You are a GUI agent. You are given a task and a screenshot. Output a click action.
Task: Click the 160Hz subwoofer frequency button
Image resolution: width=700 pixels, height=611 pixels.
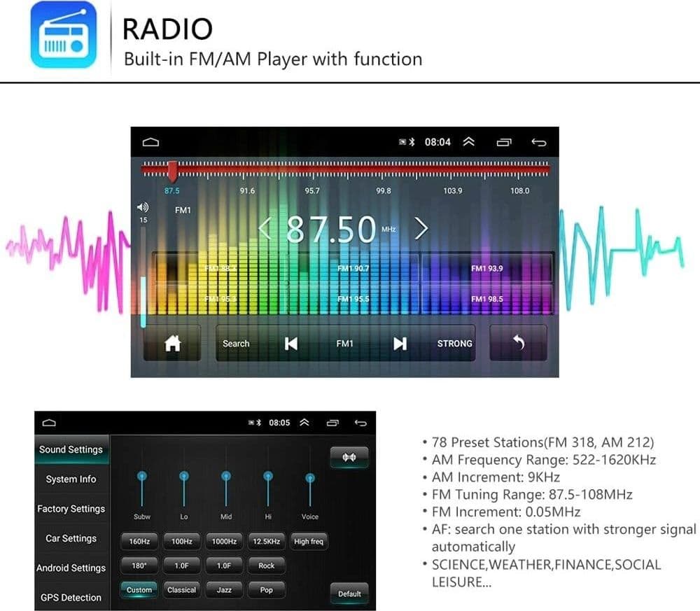click(139, 542)
